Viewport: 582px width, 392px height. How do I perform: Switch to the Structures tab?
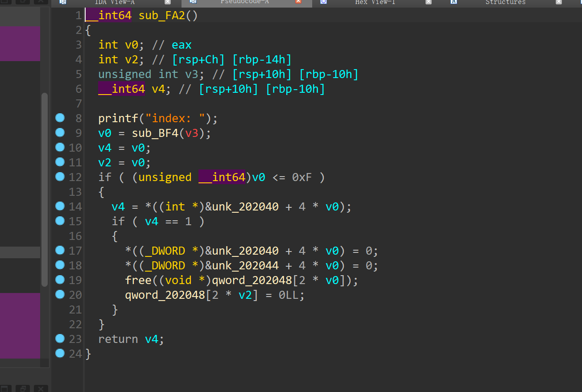click(505, 2)
